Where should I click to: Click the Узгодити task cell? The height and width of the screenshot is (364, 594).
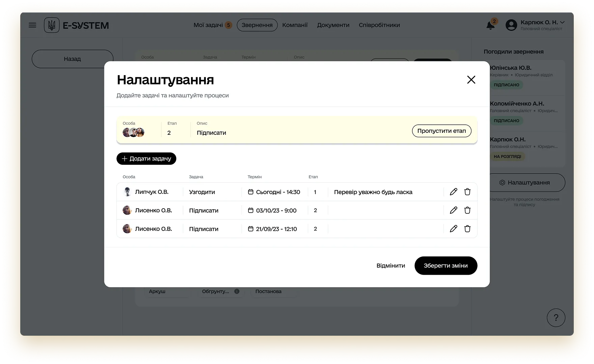coord(202,192)
